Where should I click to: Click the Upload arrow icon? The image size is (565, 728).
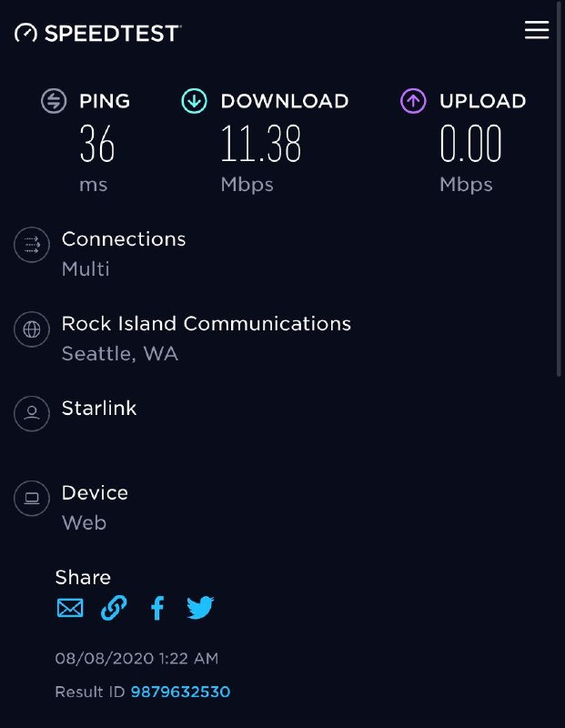[x=413, y=101]
